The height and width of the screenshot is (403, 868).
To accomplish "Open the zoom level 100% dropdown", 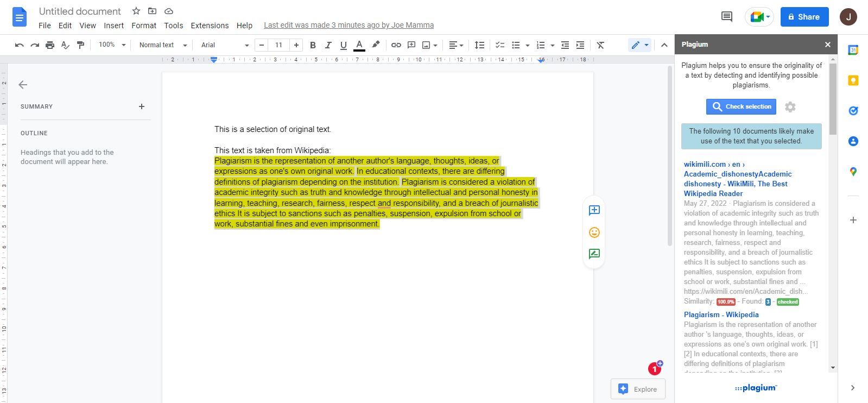I will 112,45.
